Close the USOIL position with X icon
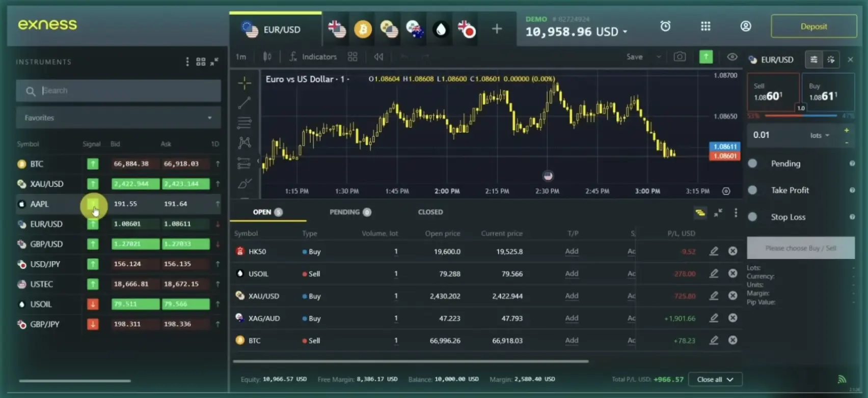 point(733,273)
